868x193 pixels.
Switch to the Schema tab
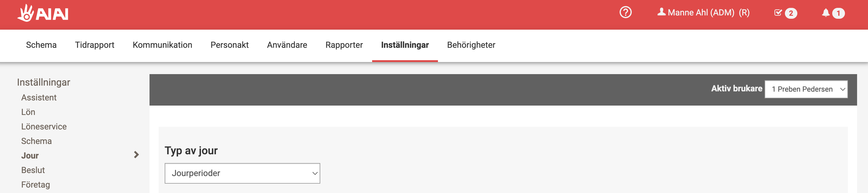41,45
